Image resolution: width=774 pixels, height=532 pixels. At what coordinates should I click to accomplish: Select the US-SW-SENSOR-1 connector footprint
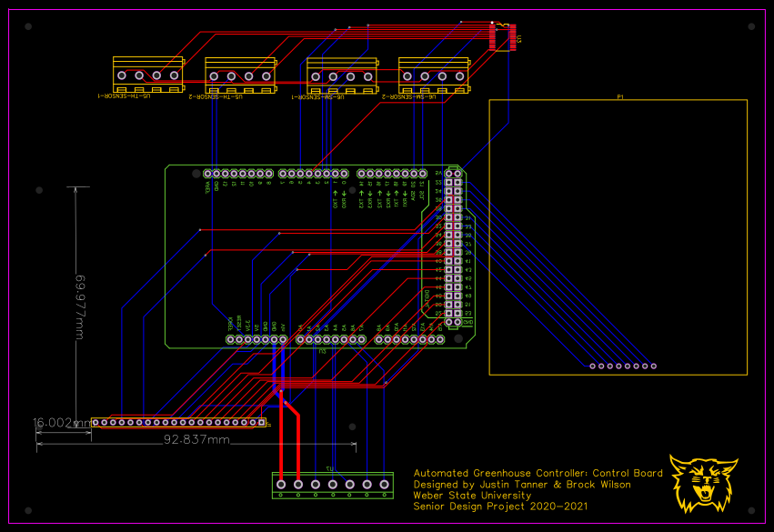(x=343, y=73)
